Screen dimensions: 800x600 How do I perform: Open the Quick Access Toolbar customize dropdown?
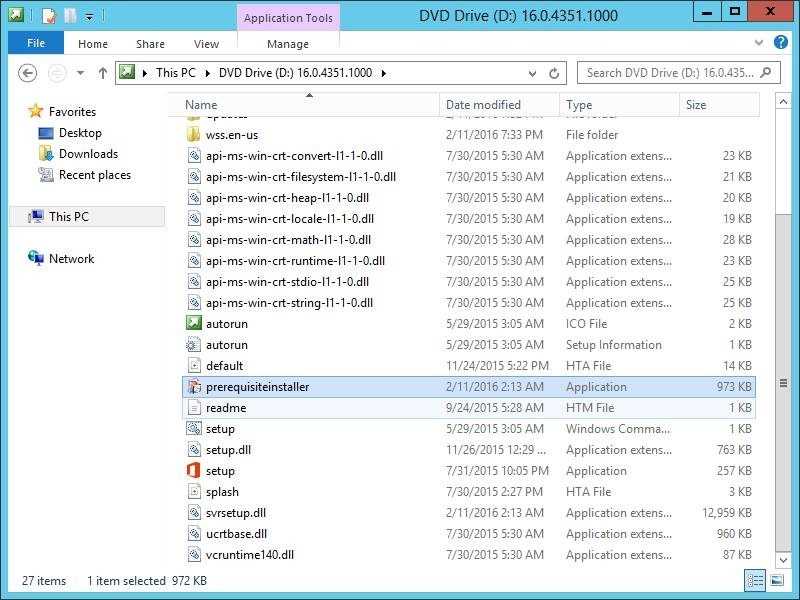[x=89, y=17]
